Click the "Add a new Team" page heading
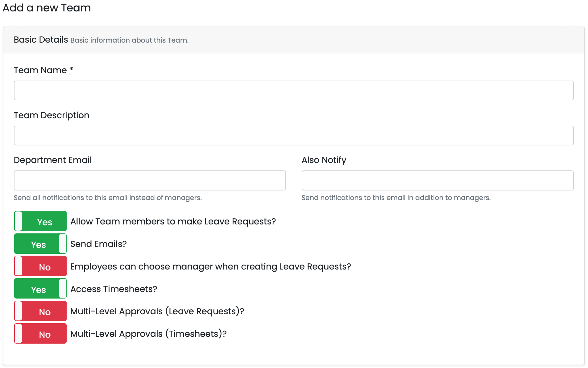Screen dimensions: 588x368 coord(47,8)
